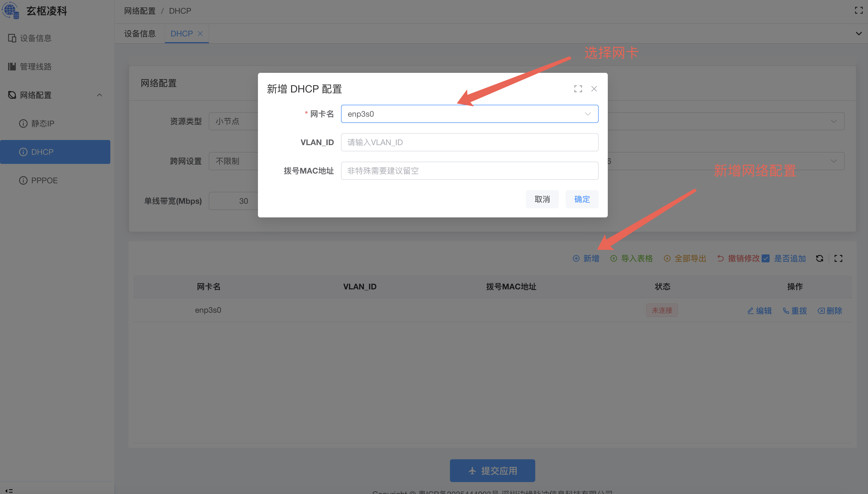Expand the tabs dropdown chevron at right
The width and height of the screenshot is (868, 494).
click(x=859, y=34)
